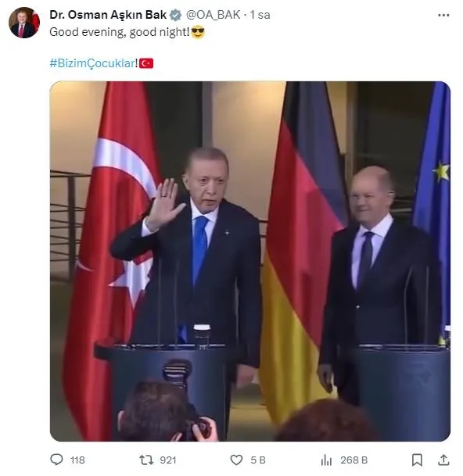
Task: Open the #BizimÇocuklar hashtag
Action: 92,63
